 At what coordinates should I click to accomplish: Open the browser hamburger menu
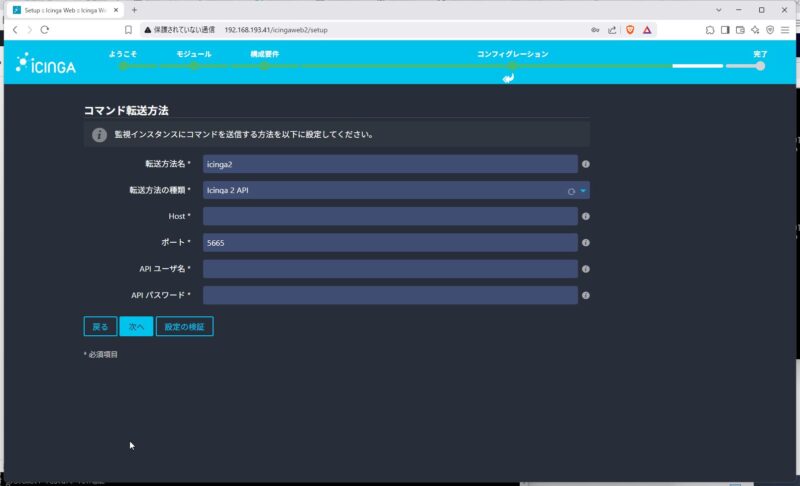[x=785, y=30]
